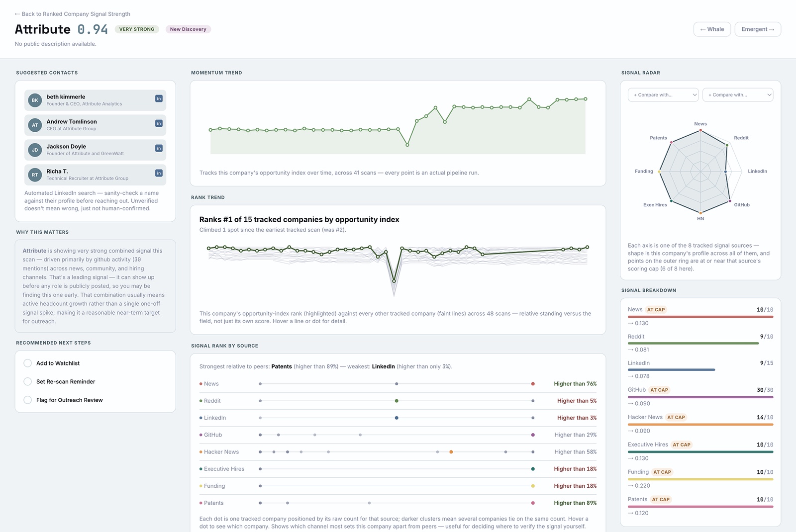This screenshot has width=796, height=532.
Task: Click Jackson Doyle's LinkedIn icon
Action: point(159,148)
